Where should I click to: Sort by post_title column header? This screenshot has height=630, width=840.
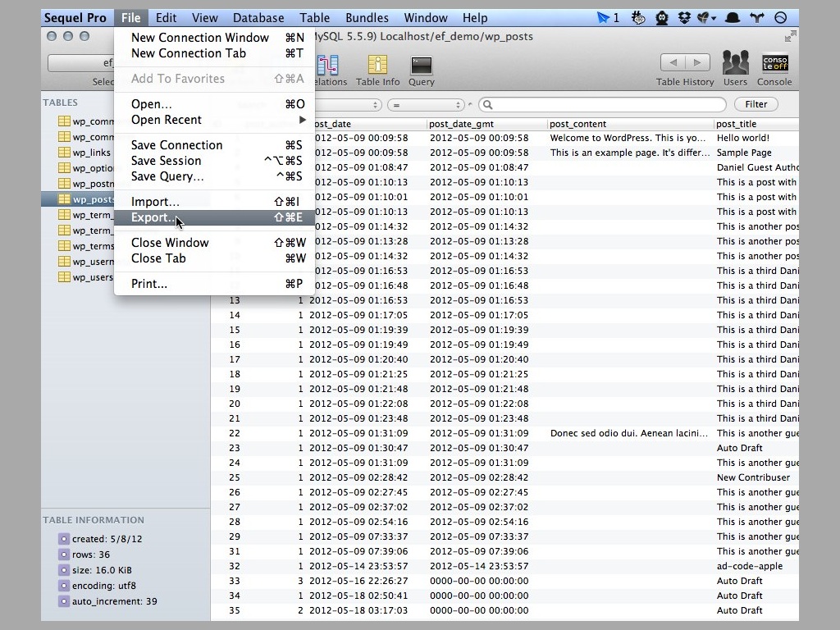point(756,124)
